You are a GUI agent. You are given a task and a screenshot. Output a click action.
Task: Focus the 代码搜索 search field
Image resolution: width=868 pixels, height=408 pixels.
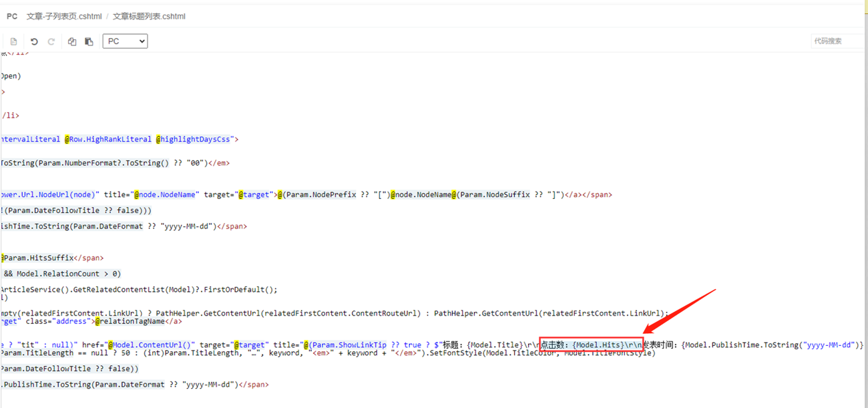point(837,41)
